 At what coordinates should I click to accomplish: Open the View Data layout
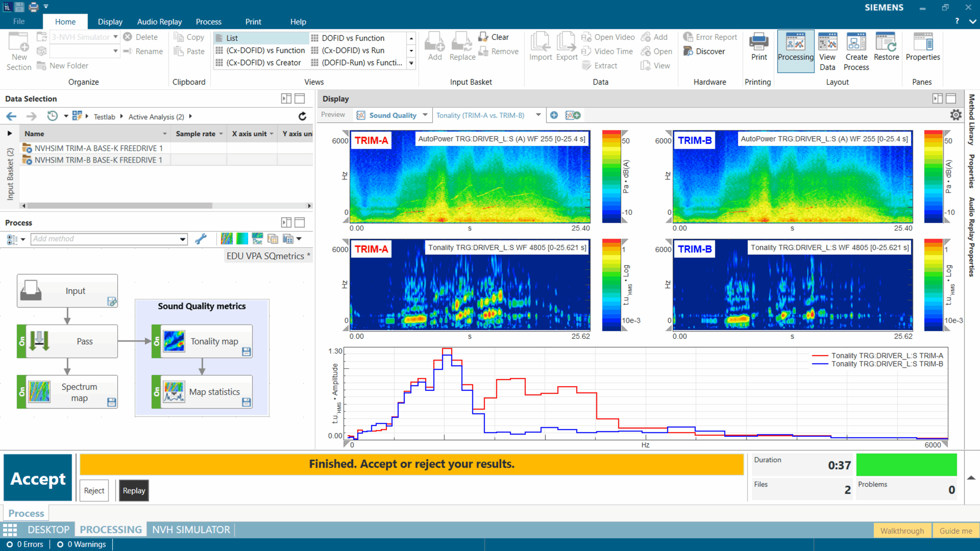(827, 42)
